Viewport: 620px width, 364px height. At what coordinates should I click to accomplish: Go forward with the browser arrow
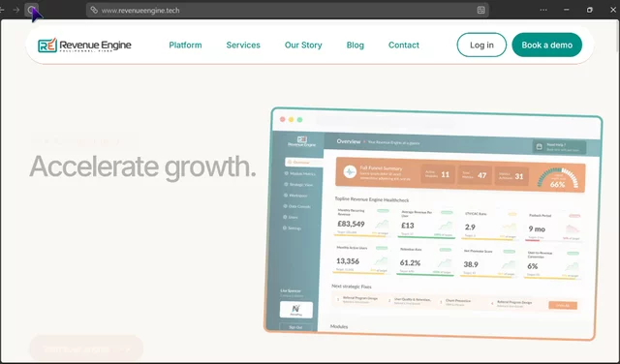click(x=16, y=10)
